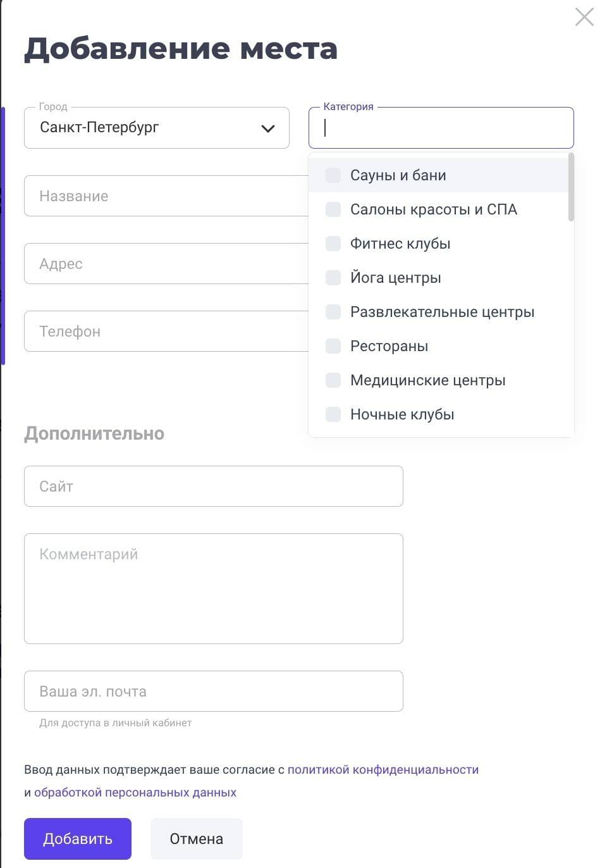Click the category list scrollbar
Image resolution: width=607 pixels, height=868 pixels.
[x=571, y=187]
